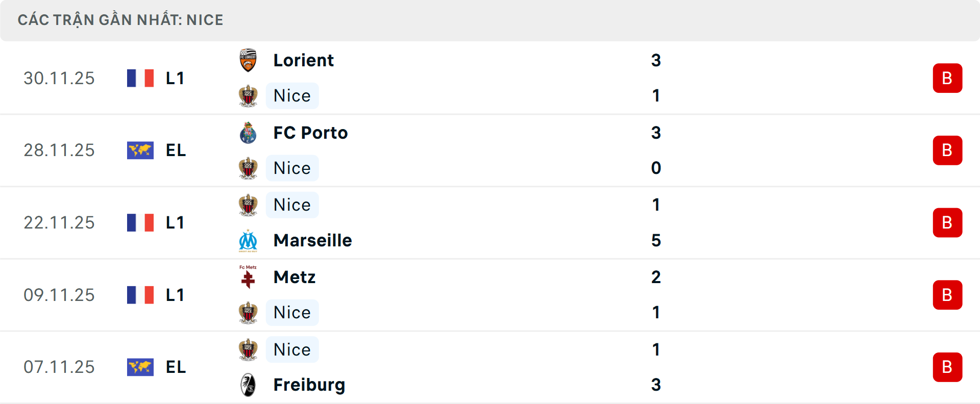Click the red B badge for Marseille match

pos(947,223)
